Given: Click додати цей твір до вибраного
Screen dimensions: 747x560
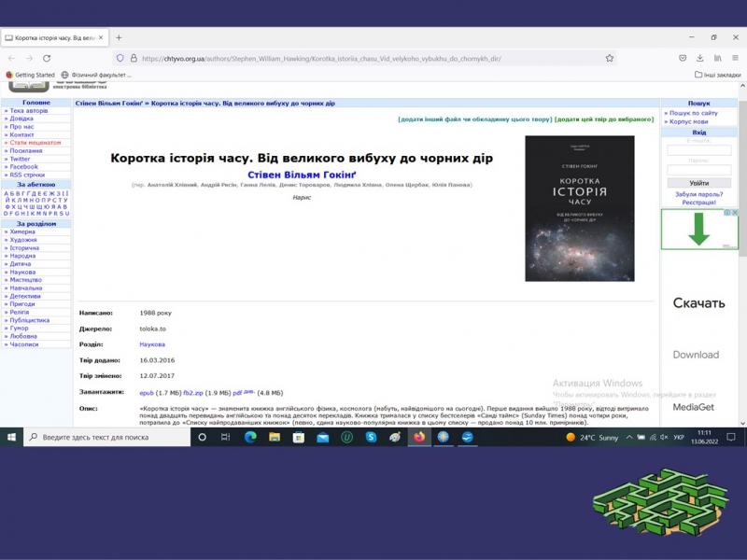Looking at the screenshot, I should pos(604,119).
